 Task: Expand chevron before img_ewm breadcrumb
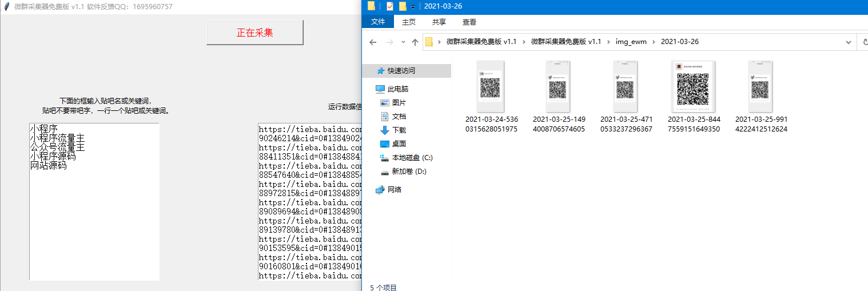608,42
